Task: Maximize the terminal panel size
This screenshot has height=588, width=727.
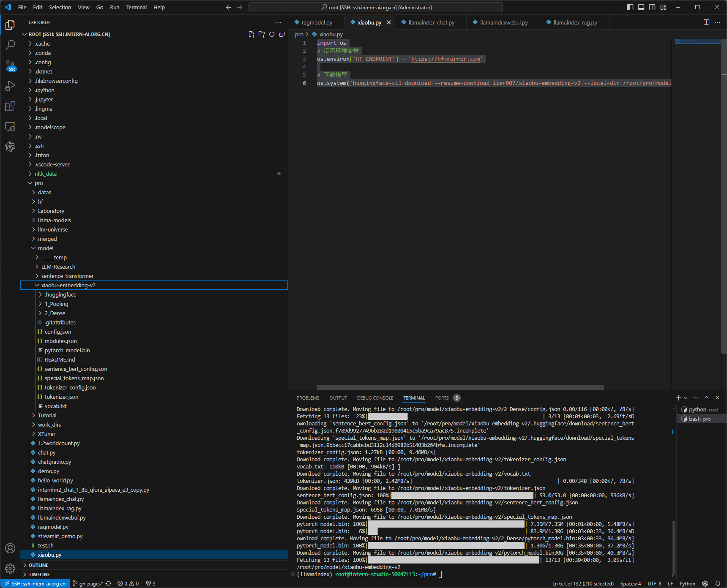Action: (706, 397)
